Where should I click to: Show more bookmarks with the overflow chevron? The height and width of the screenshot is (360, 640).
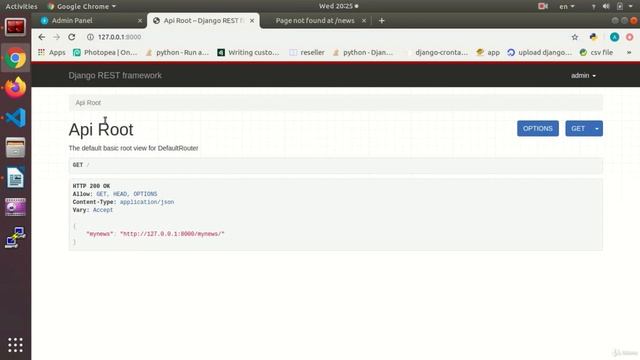tap(629, 52)
